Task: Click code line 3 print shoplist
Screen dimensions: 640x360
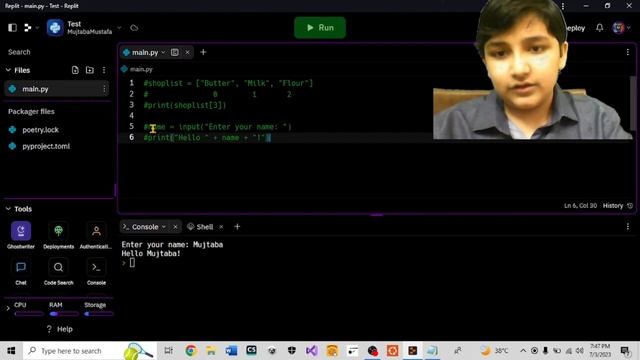Action: point(184,105)
